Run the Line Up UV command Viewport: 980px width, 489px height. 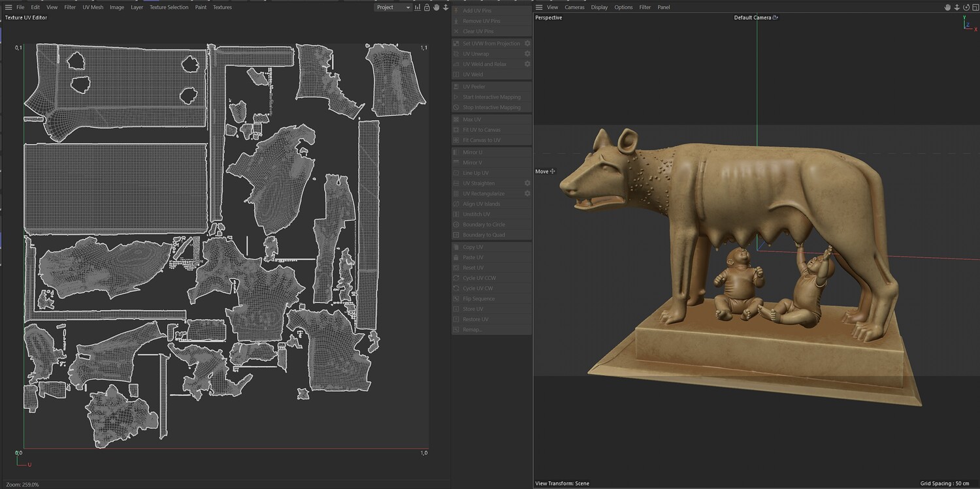(491, 173)
